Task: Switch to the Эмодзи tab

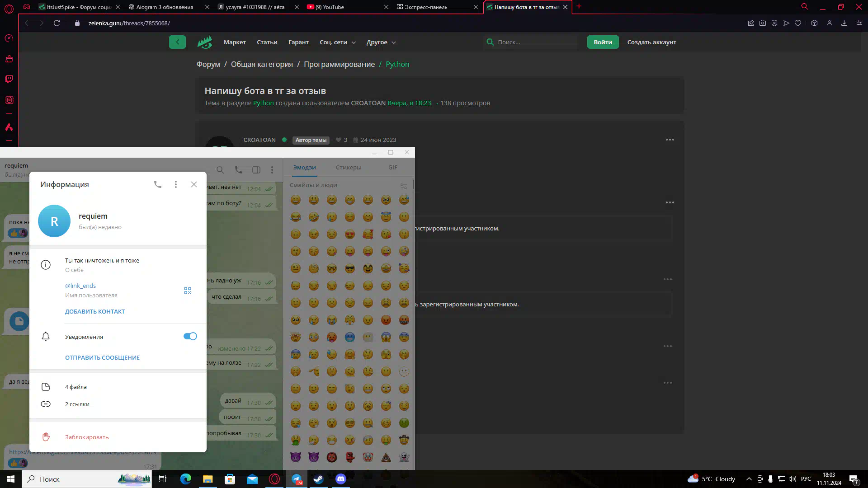Action: pyautogui.click(x=305, y=168)
